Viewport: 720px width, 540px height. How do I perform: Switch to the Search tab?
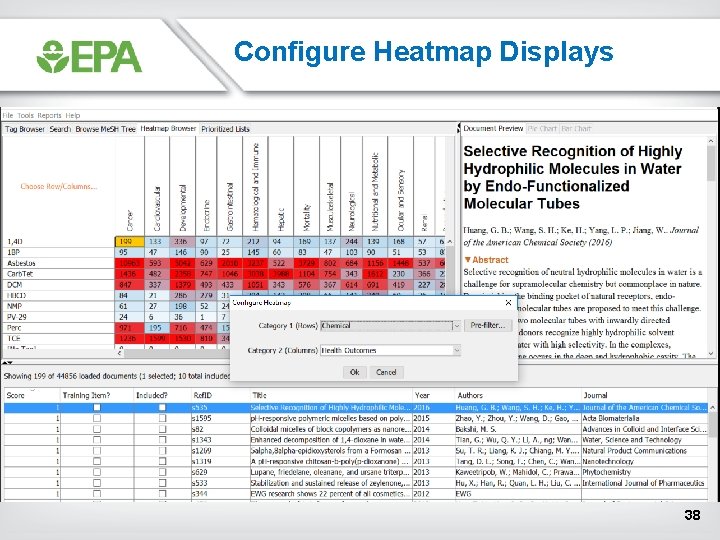pos(60,129)
